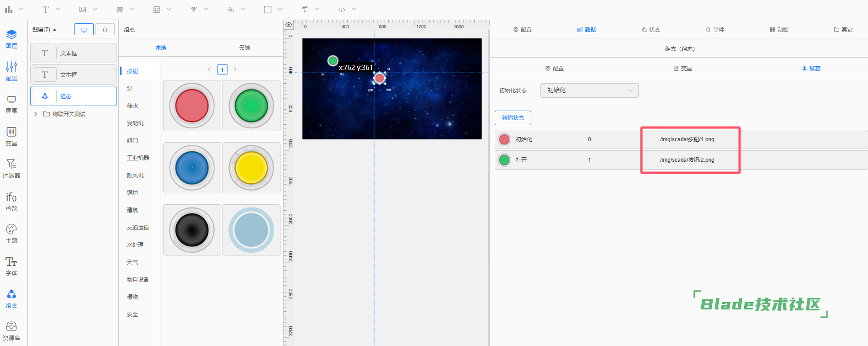Open the 主题 theme palette icon

coord(11,233)
